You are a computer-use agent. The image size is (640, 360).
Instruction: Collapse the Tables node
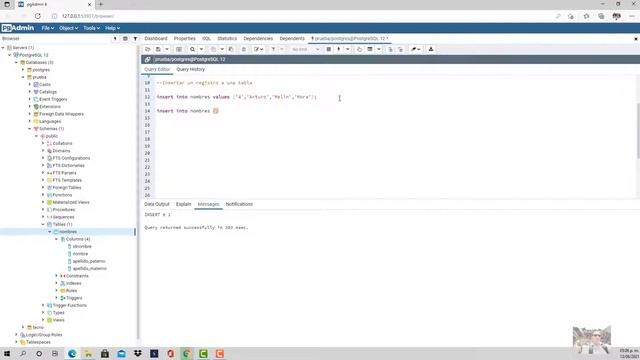(x=43, y=224)
